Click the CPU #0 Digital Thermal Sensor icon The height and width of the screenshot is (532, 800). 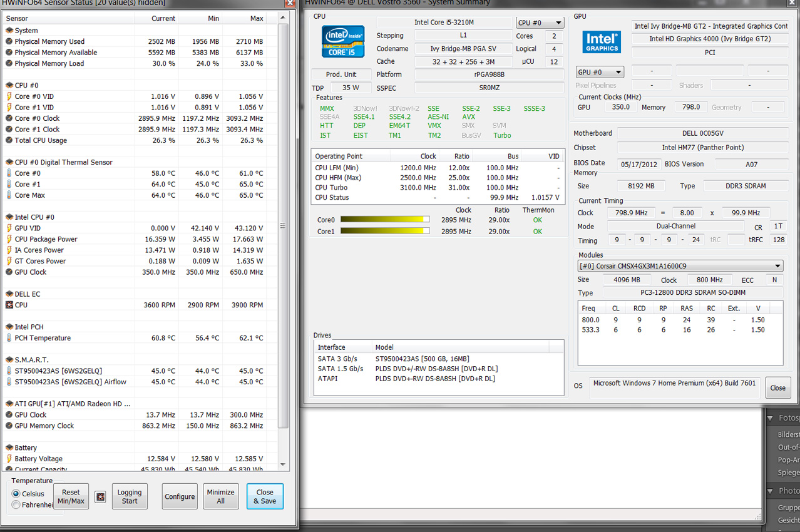click(9, 162)
